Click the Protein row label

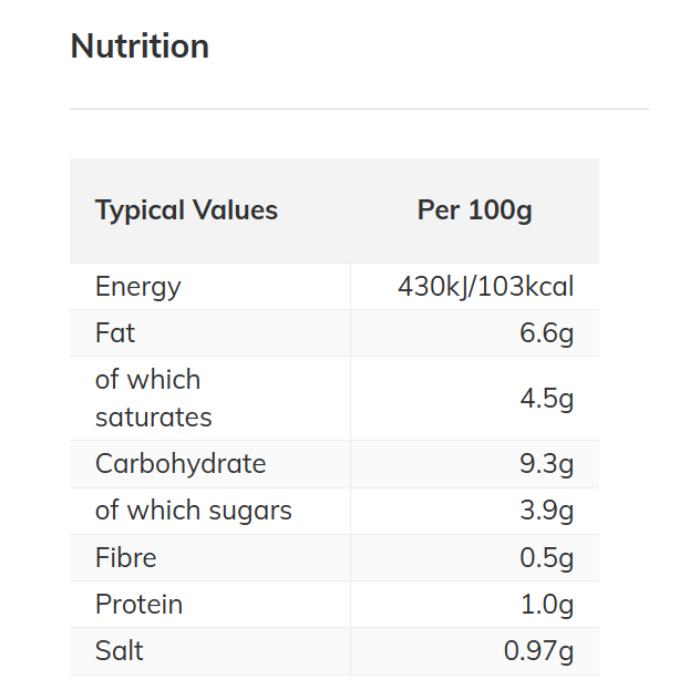click(x=139, y=605)
